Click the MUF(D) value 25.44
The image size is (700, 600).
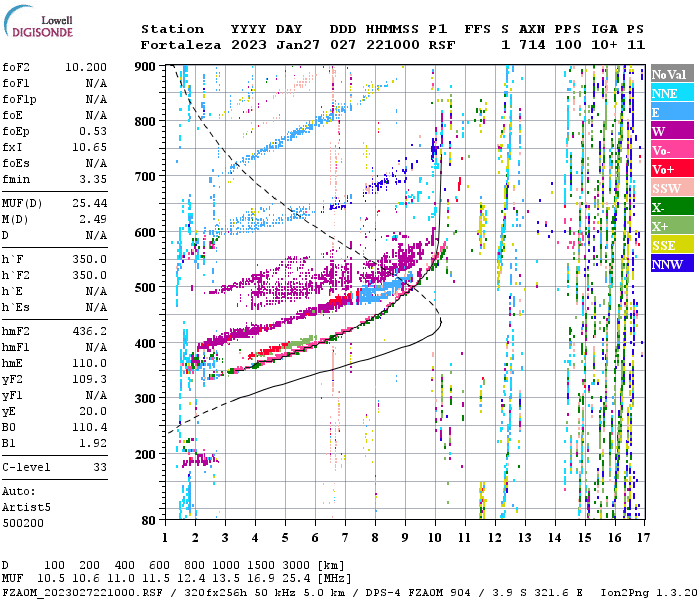coord(89,203)
